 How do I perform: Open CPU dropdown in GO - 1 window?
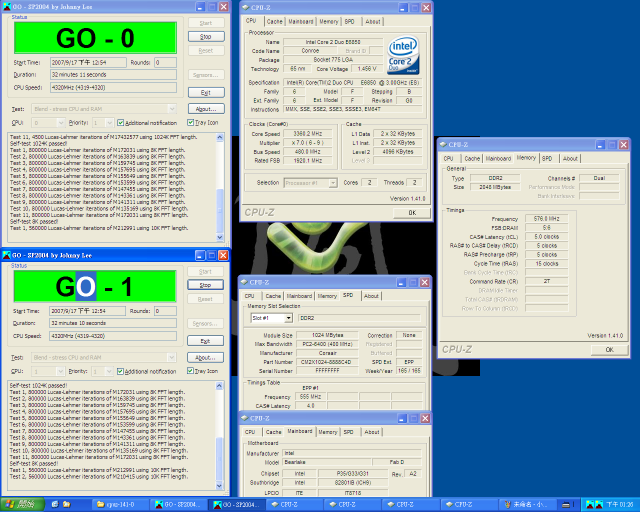(60, 371)
